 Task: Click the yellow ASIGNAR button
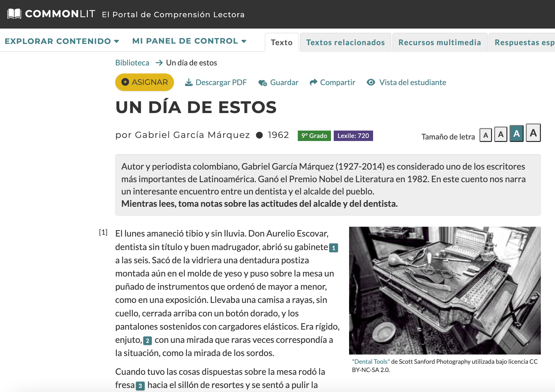[144, 82]
